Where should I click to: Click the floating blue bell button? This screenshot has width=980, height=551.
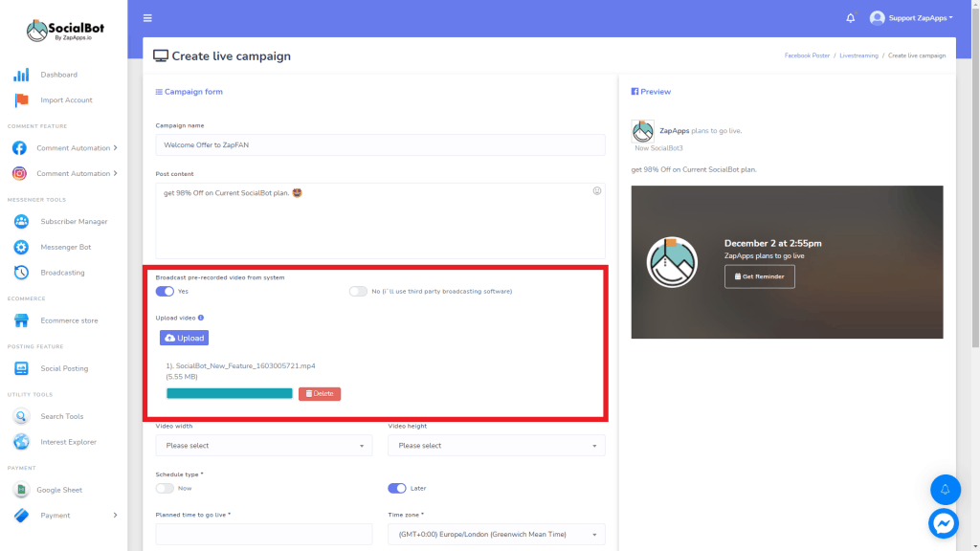[x=945, y=490]
